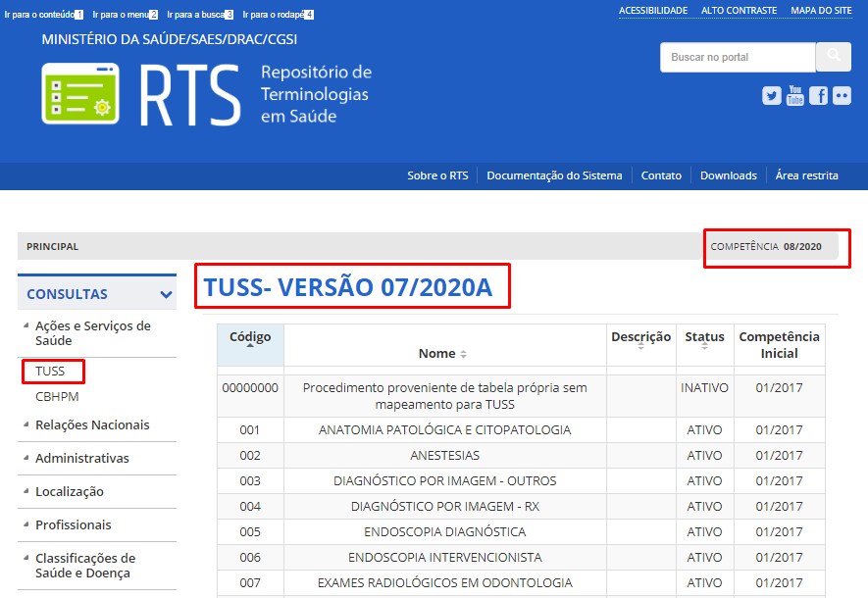Click the Buscar no portal field
Image resolution: width=868 pixels, height=598 pixels.
tap(736, 58)
